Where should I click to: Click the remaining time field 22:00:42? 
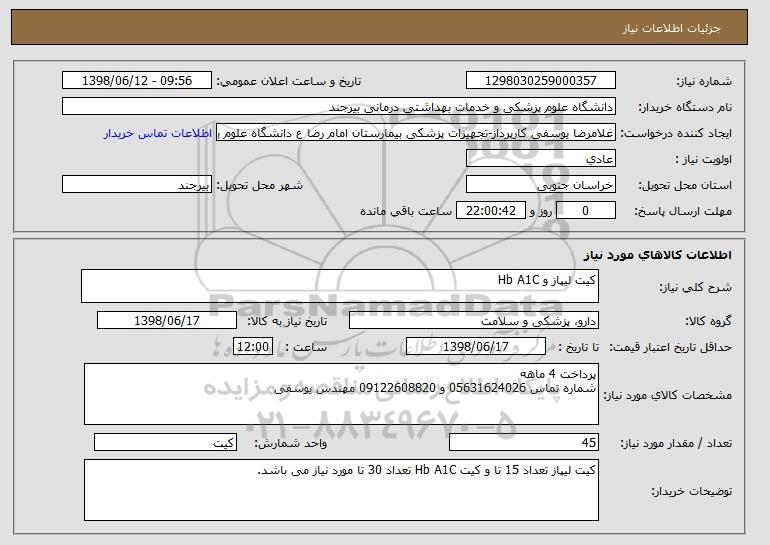pyautogui.click(x=491, y=211)
